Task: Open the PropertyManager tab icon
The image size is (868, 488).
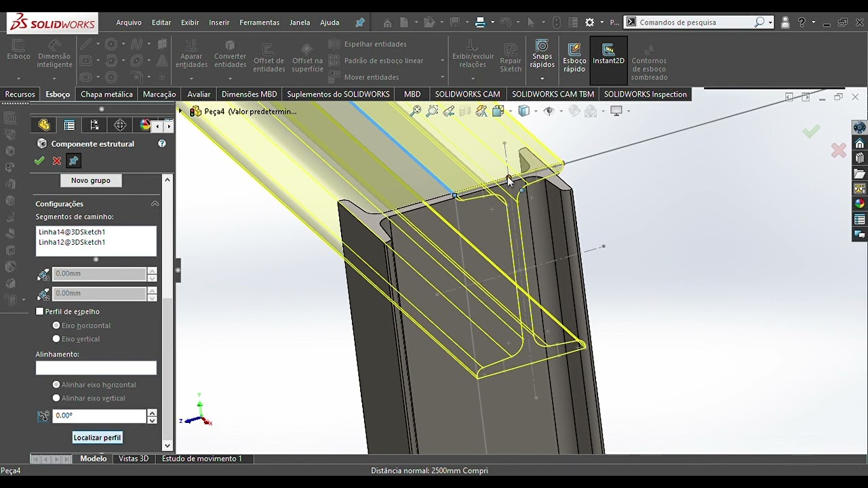Action: point(69,125)
